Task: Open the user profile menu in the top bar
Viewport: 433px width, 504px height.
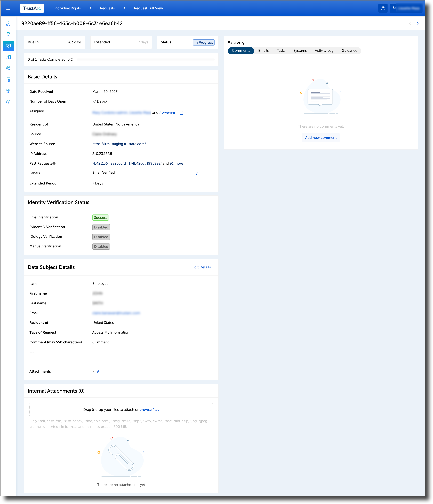Action: (x=405, y=8)
